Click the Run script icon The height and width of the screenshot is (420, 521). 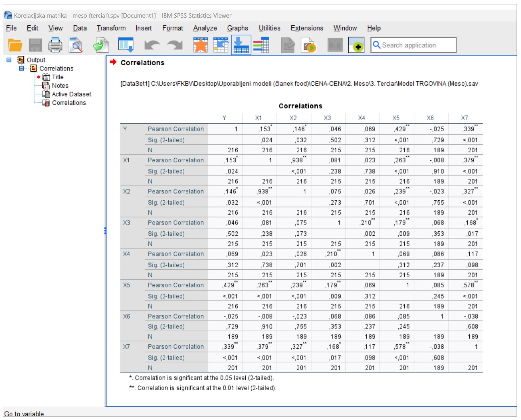coord(308,45)
